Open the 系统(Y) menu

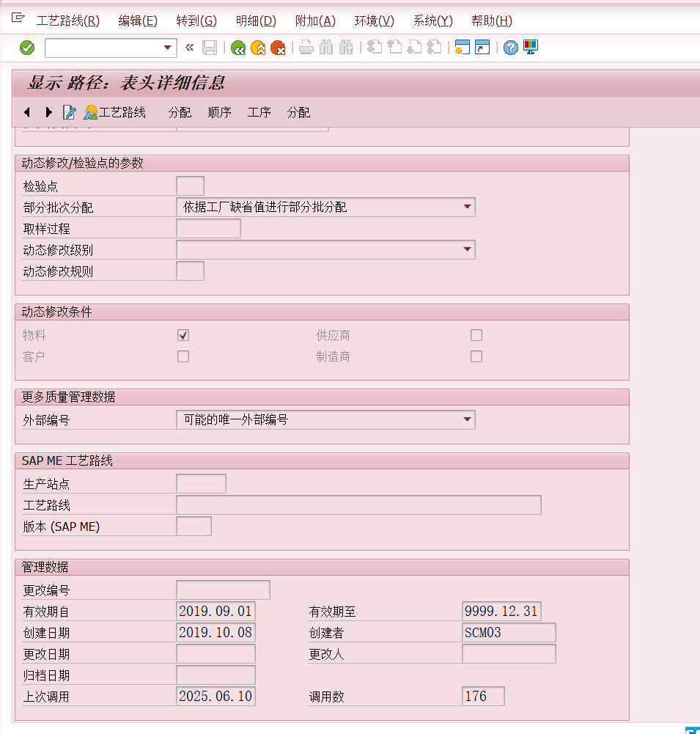432,21
